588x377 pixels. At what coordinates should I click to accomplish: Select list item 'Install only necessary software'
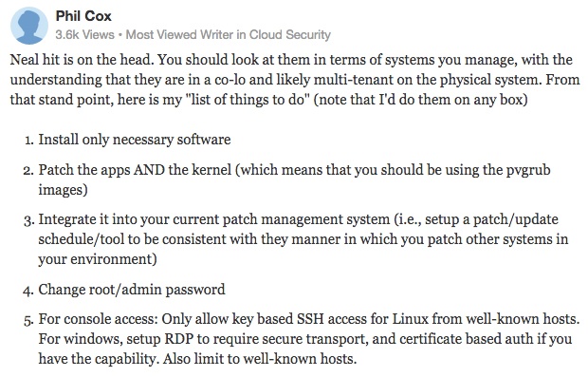[135, 140]
